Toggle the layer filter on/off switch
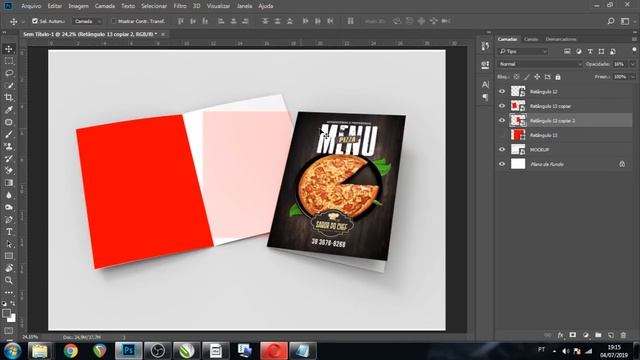The width and height of the screenshot is (640, 360). coord(634,51)
